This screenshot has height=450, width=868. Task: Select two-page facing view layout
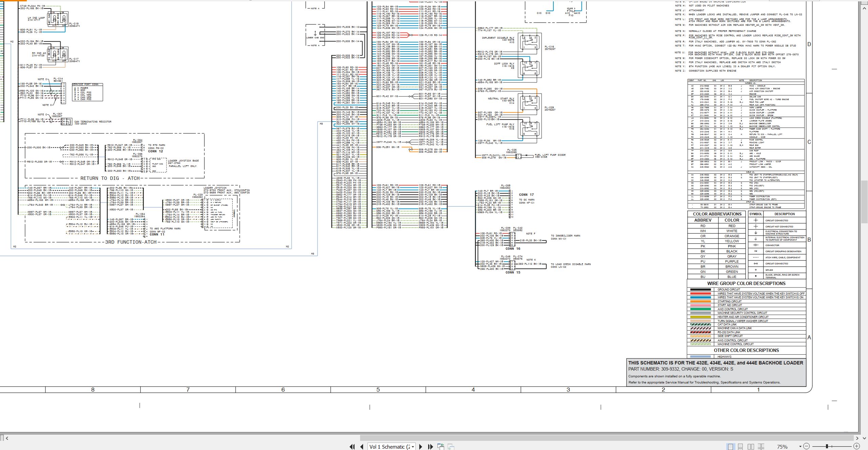(x=751, y=447)
